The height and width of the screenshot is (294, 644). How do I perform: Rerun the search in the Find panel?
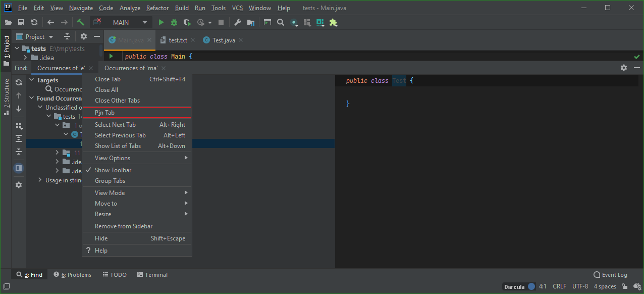pyautogui.click(x=18, y=82)
